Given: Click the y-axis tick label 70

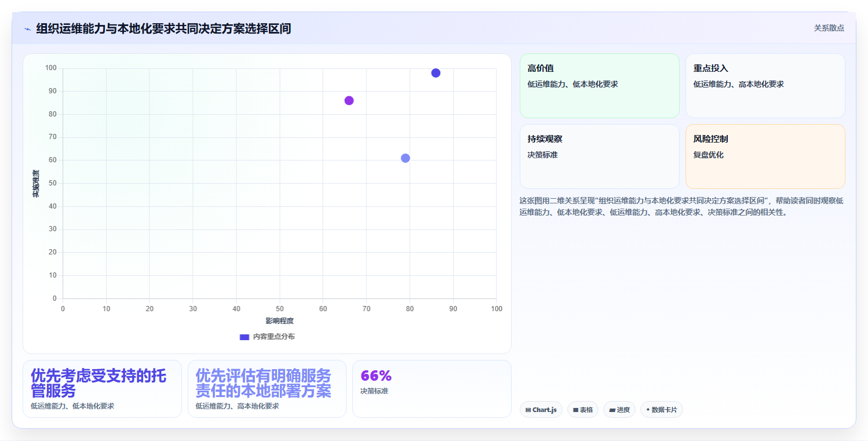Looking at the screenshot, I should (x=52, y=137).
